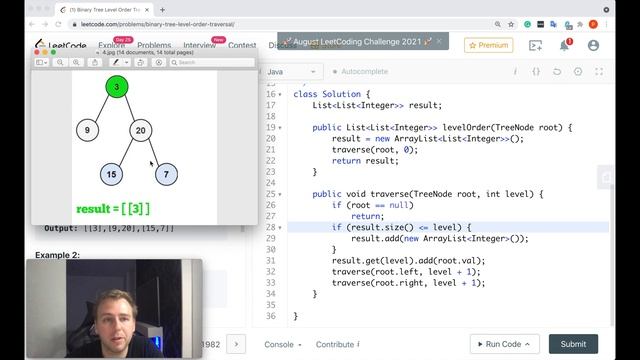Submit the solution

573,344
